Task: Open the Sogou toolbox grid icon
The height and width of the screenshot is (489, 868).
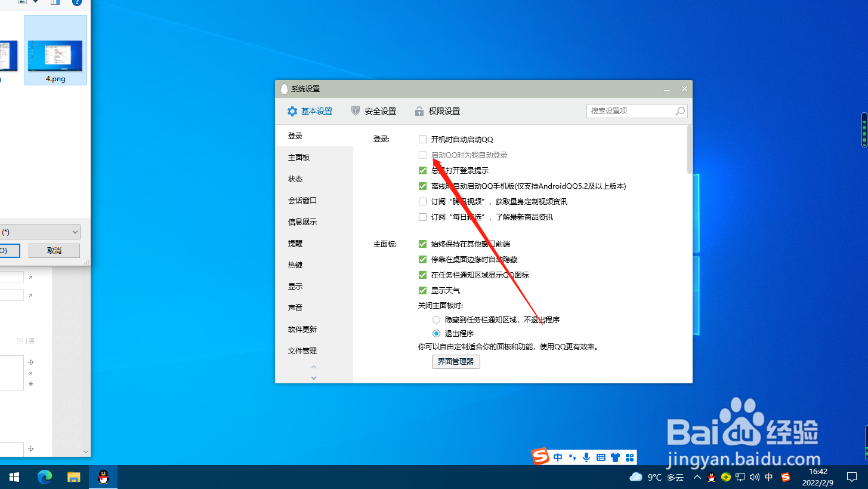Action: click(629, 458)
